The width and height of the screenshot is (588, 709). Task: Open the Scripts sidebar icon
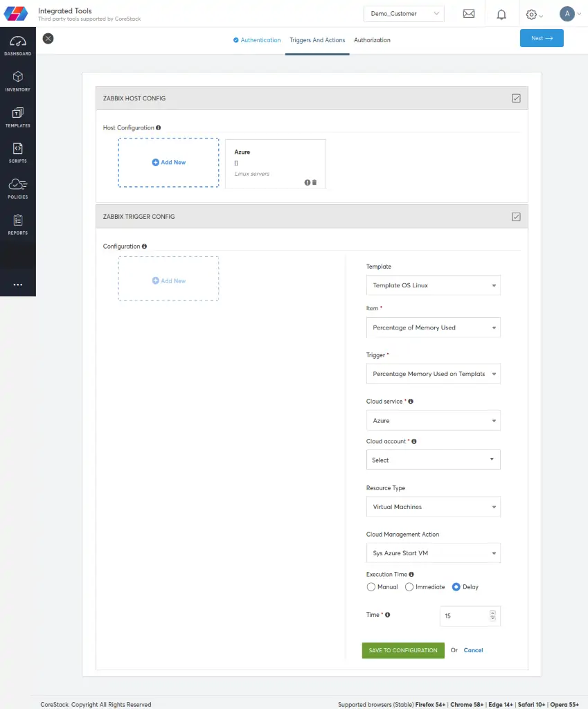pos(17,153)
